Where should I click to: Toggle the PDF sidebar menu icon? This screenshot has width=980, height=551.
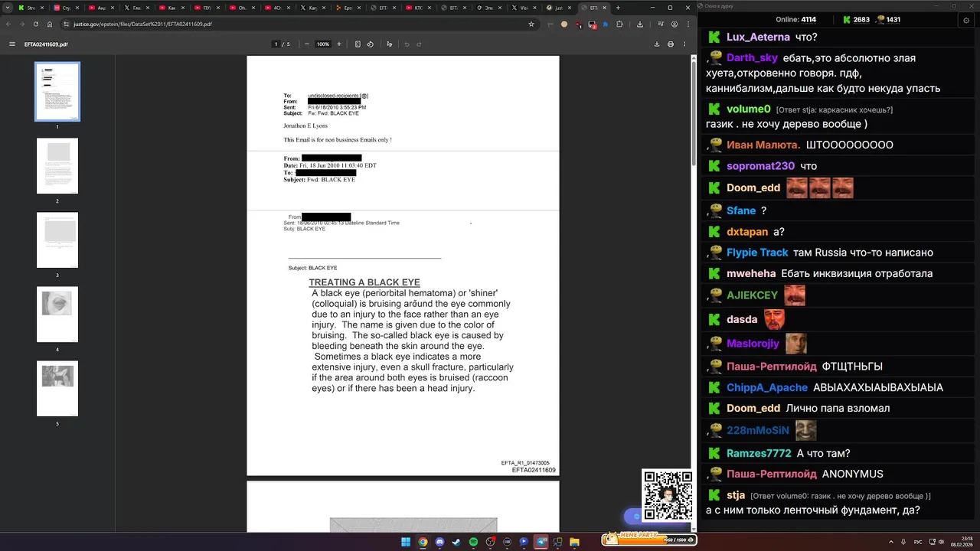(x=12, y=44)
